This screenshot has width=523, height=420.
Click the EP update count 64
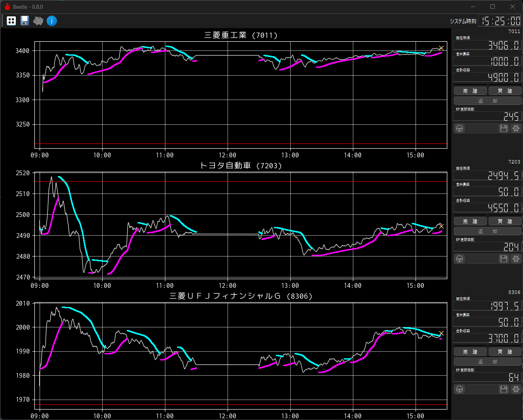[x=487, y=377]
